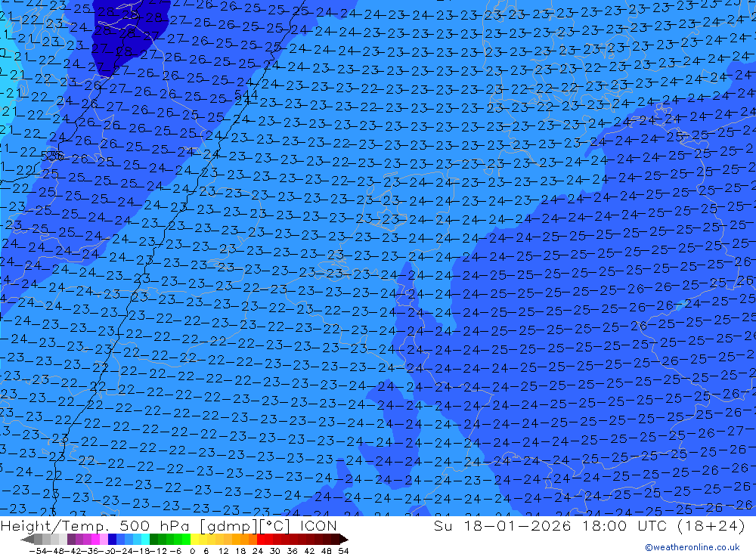This screenshot has width=756, height=554.
Task: Click the '544' height contour label
Action: tap(246, 95)
